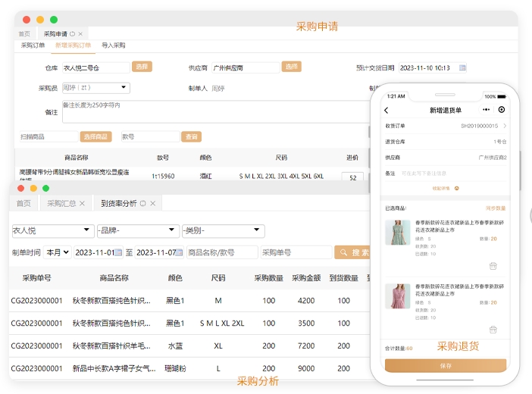Click size cell S M L XL 2XL
Image resolution: width=532 pixels, height=394 pixels.
click(222, 324)
